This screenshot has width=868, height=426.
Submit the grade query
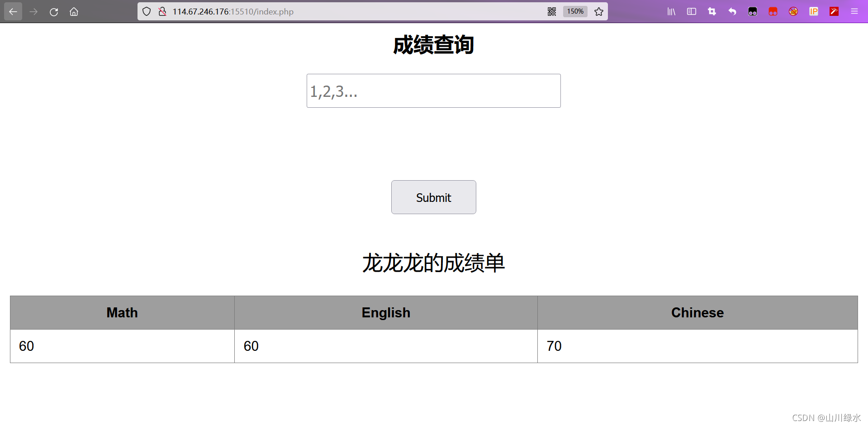(x=434, y=197)
